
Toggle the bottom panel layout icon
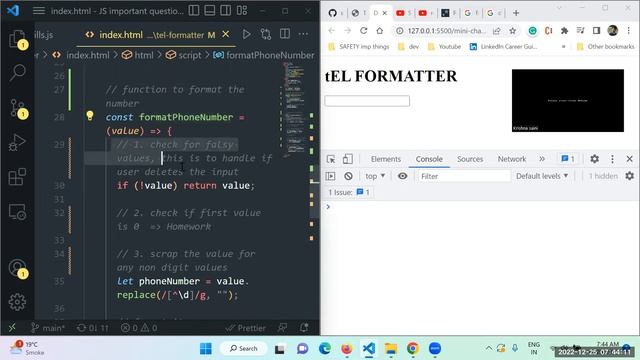point(210,11)
